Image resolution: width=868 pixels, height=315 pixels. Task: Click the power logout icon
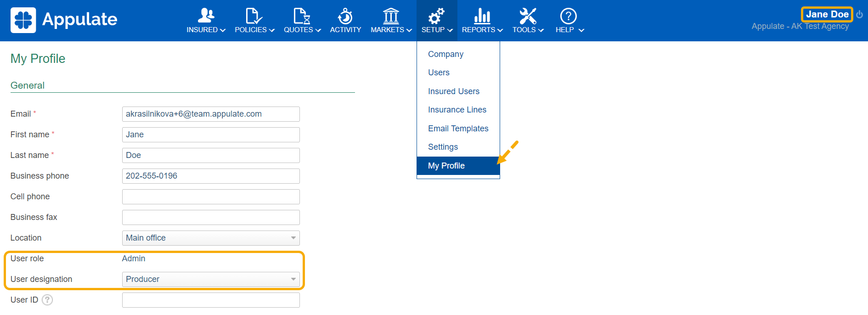tap(859, 15)
